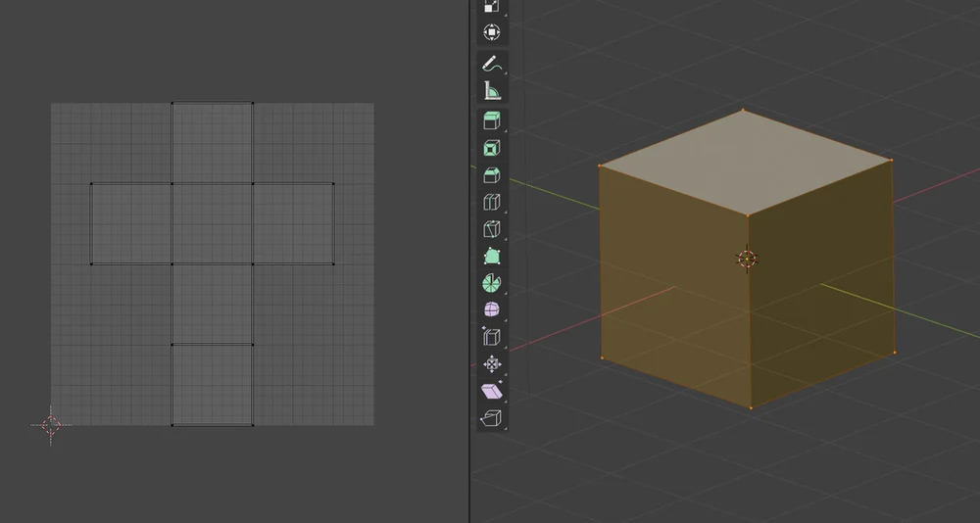980x523 pixels.
Task: Select the Transform tool
Action: coord(492,32)
